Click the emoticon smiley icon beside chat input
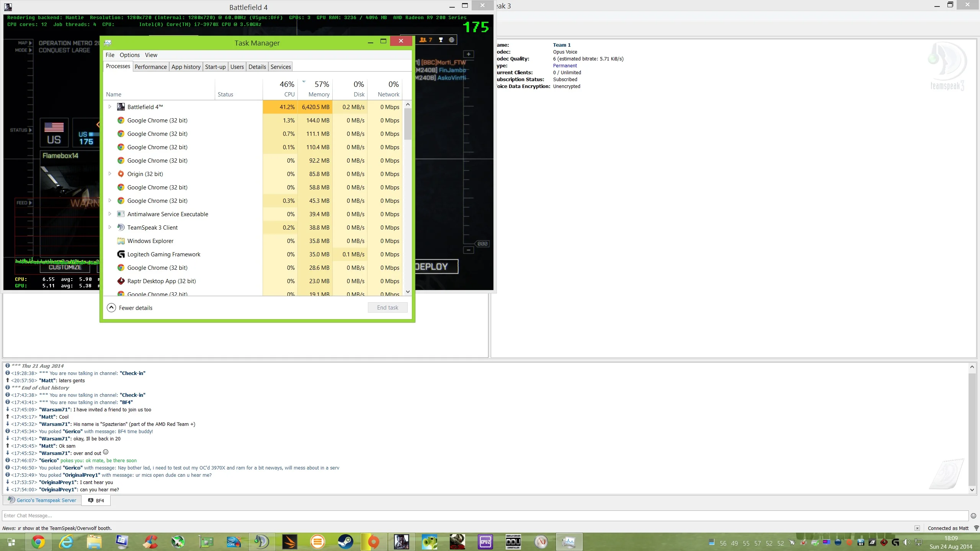 (x=973, y=515)
